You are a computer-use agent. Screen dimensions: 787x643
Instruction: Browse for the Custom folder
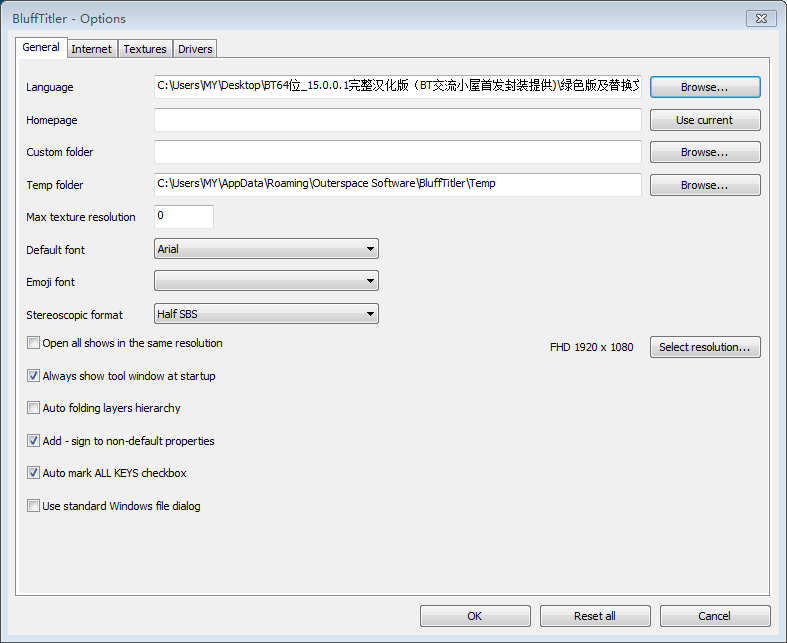(x=704, y=152)
